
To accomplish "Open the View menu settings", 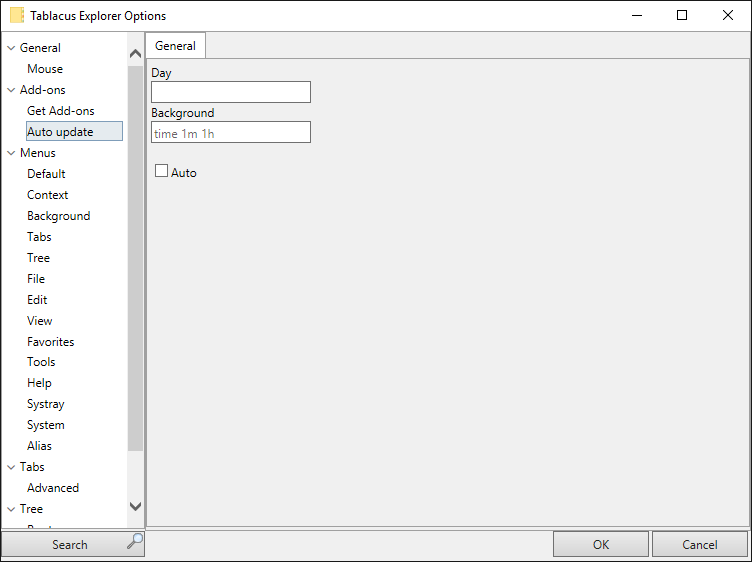I will (39, 321).
